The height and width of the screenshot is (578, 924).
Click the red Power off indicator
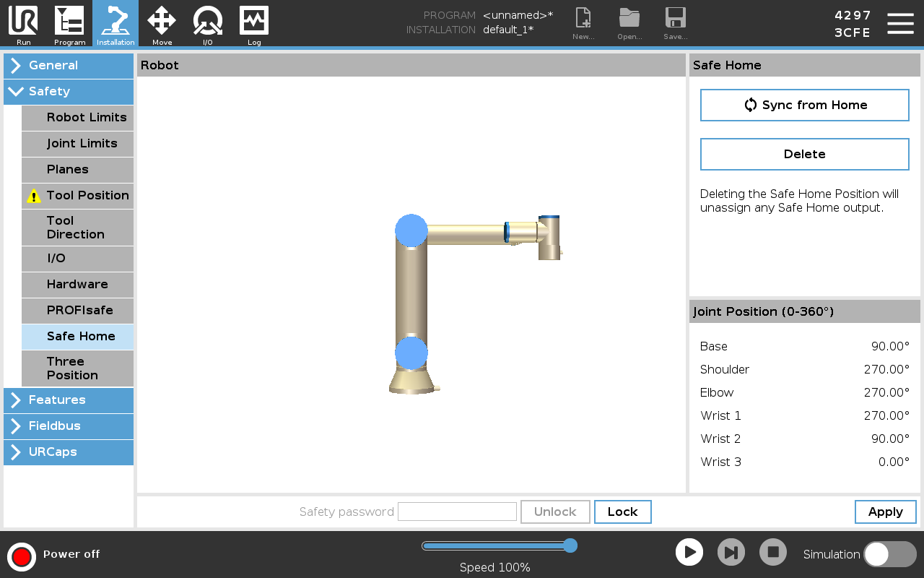(22, 556)
